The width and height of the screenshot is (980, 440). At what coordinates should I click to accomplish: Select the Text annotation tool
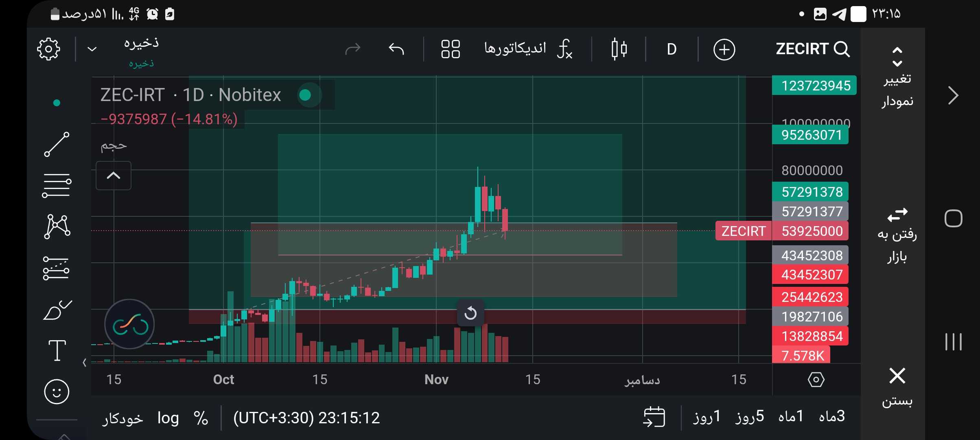click(57, 350)
